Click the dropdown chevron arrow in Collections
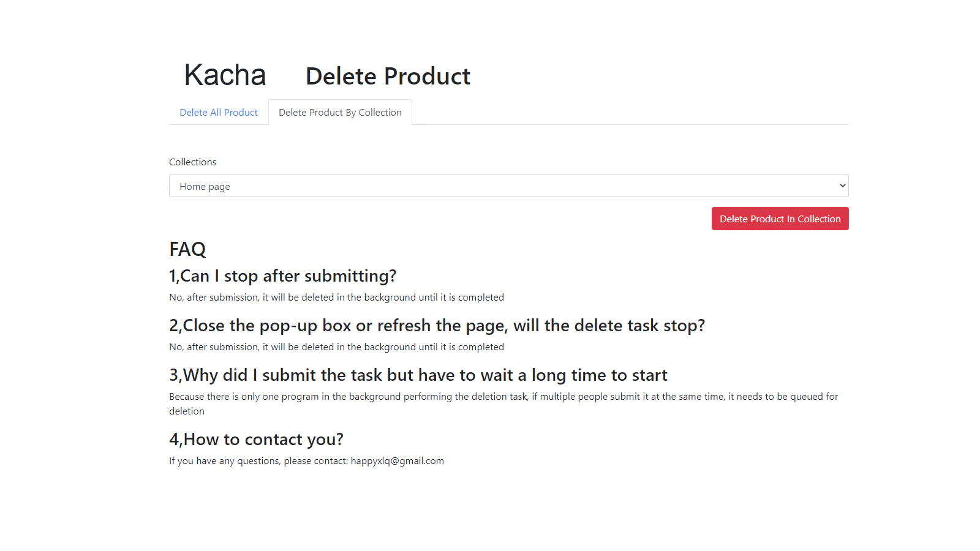Image resolution: width=980 pixels, height=551 pixels. click(x=842, y=186)
